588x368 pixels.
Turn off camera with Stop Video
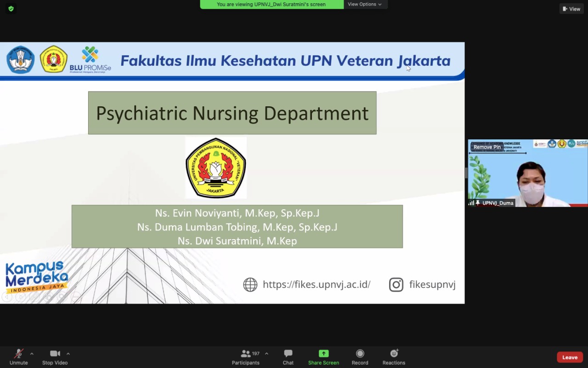[55, 357]
